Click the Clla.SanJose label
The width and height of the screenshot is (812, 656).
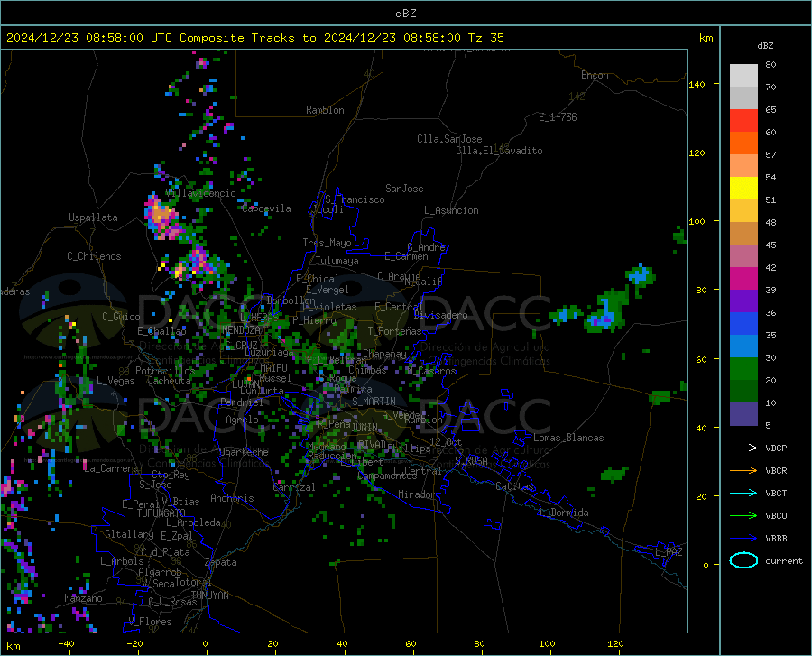pos(449,139)
